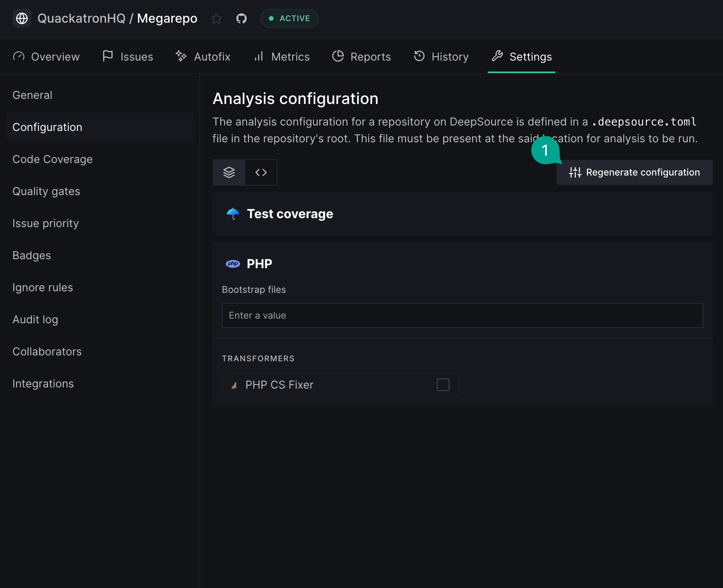The height and width of the screenshot is (588, 723).
Task: Select Quality gates in sidebar
Action: (47, 191)
